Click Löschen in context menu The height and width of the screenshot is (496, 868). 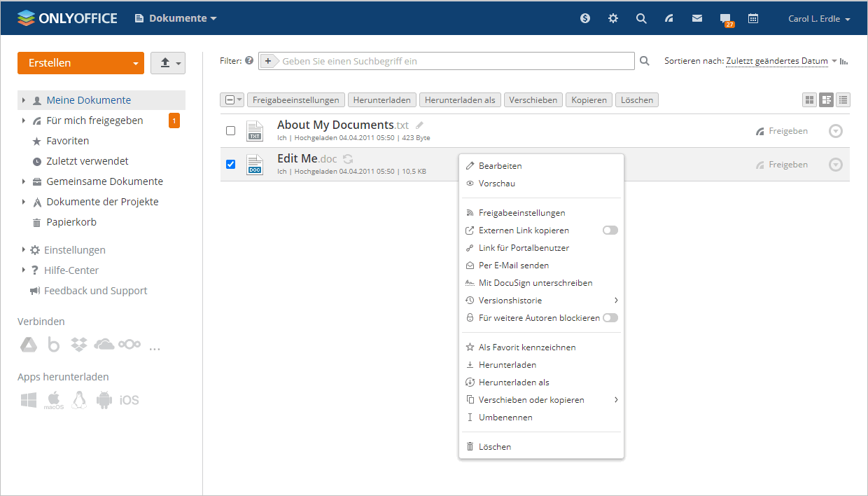(x=541, y=447)
